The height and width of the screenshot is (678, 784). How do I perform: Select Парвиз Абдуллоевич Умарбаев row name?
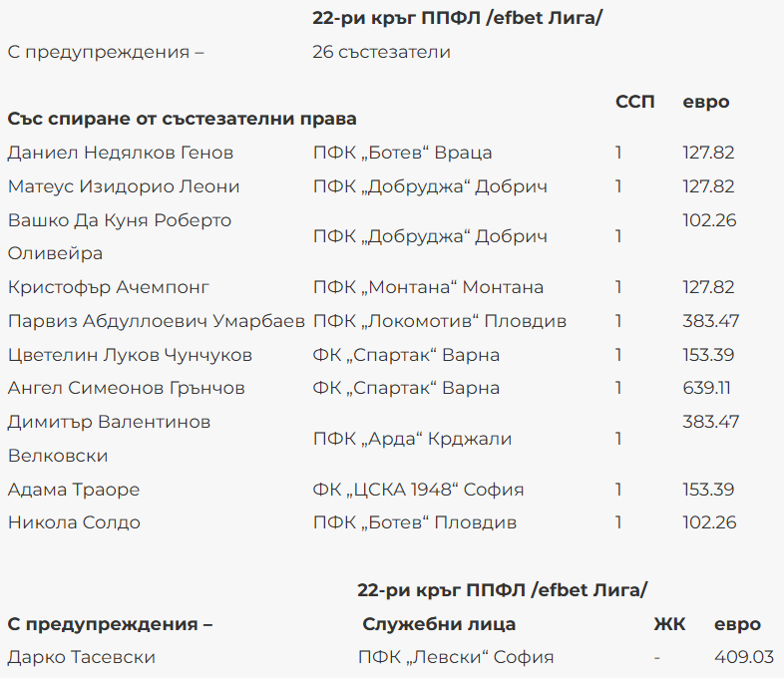(x=157, y=321)
